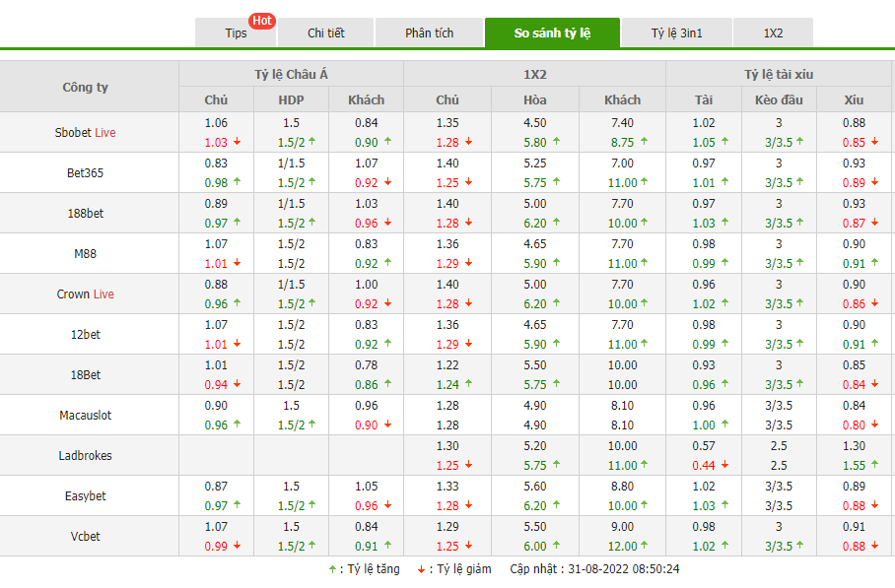Select the So sánh tỷ lệ tab
The width and height of the screenshot is (895, 588).
(552, 33)
